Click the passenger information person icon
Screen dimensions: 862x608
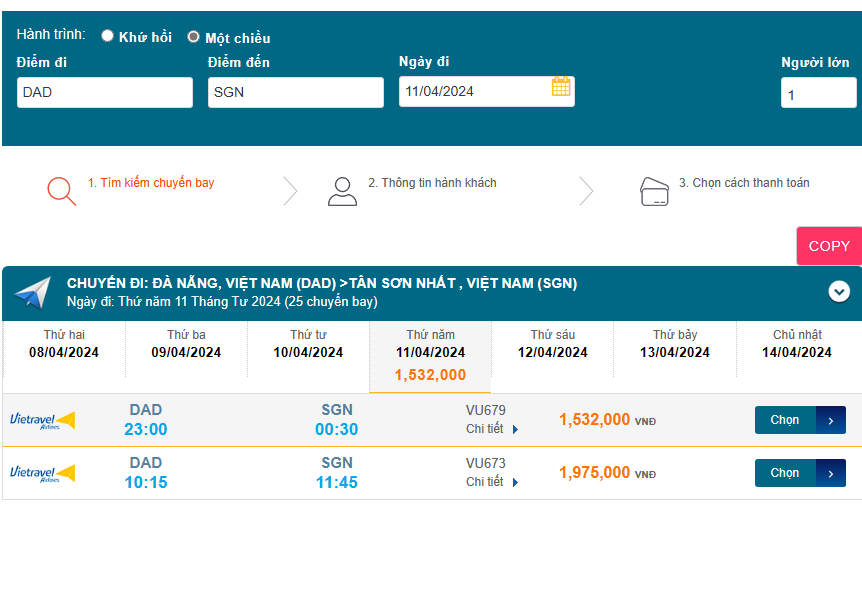342,190
